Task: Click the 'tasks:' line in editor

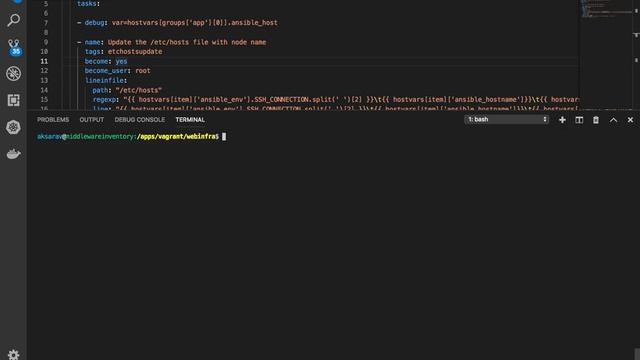Action: pyautogui.click(x=88, y=4)
